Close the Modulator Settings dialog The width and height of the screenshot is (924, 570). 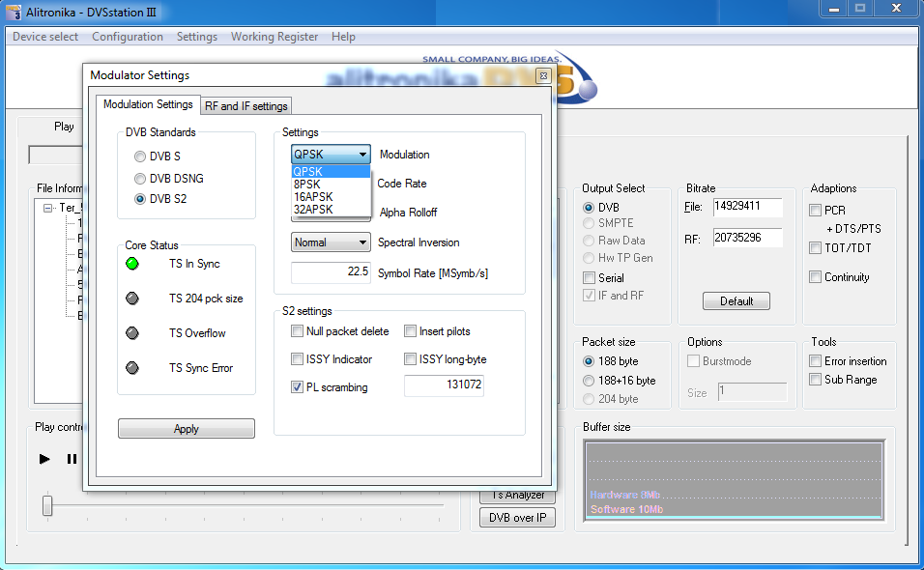pos(543,75)
